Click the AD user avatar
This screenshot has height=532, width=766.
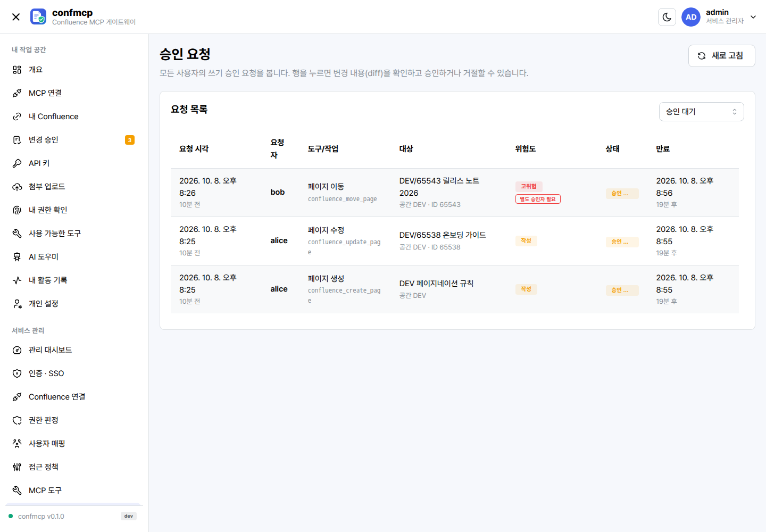(x=691, y=17)
